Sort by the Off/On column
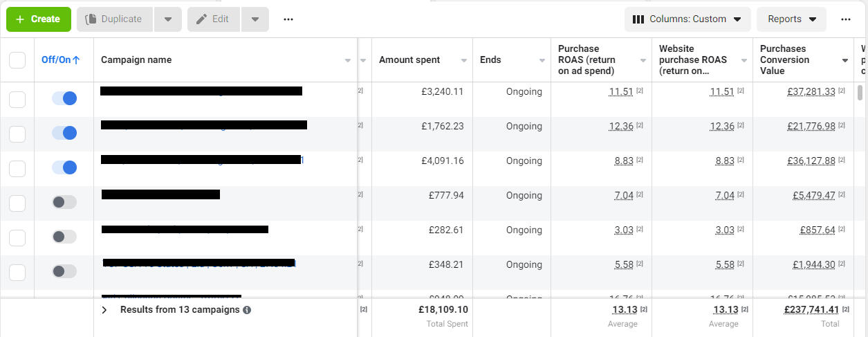The image size is (868, 337). (x=61, y=60)
